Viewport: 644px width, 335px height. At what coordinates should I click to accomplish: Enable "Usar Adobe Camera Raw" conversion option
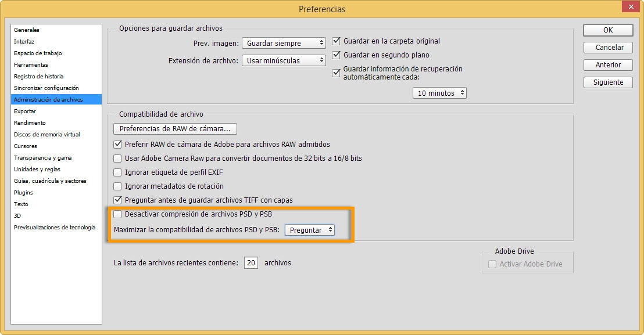[117, 157]
